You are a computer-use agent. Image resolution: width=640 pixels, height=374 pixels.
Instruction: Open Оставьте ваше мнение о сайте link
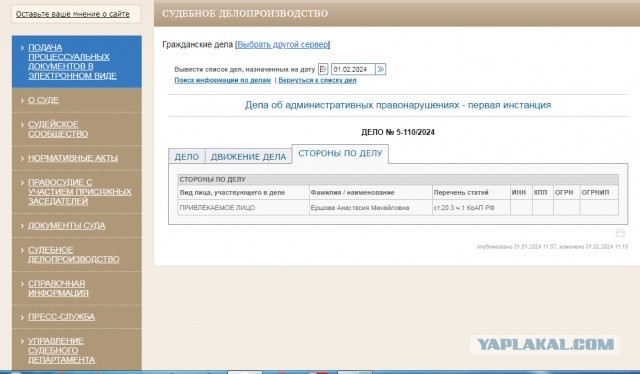click(x=73, y=14)
